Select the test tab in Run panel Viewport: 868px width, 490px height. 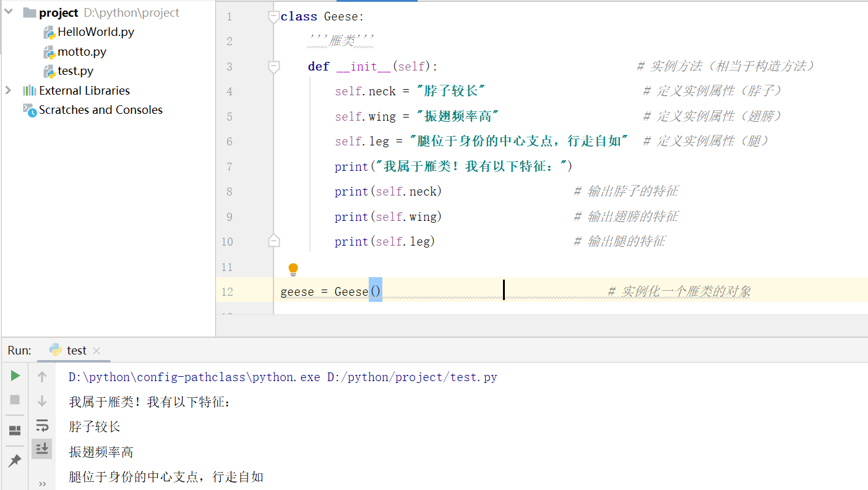click(74, 350)
